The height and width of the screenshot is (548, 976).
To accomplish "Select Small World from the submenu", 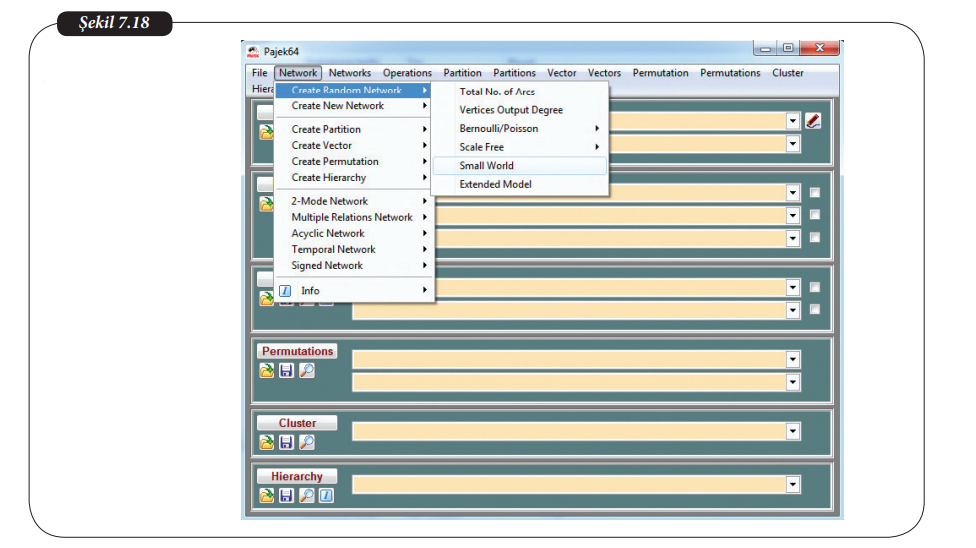I will [486, 166].
